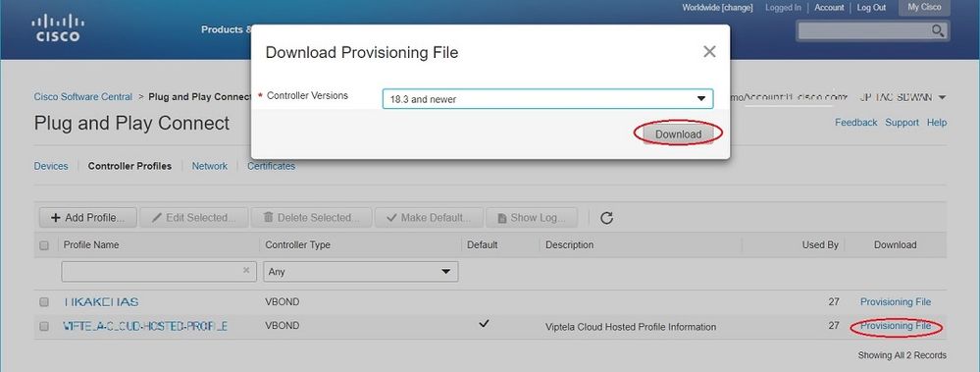
Task: Click the Help link
Action: (937, 123)
